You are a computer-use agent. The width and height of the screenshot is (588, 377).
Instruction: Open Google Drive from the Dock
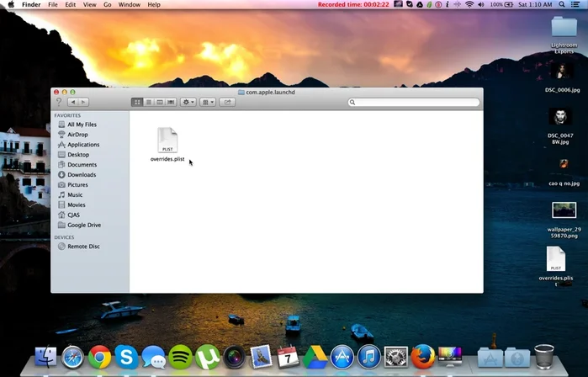coord(315,357)
